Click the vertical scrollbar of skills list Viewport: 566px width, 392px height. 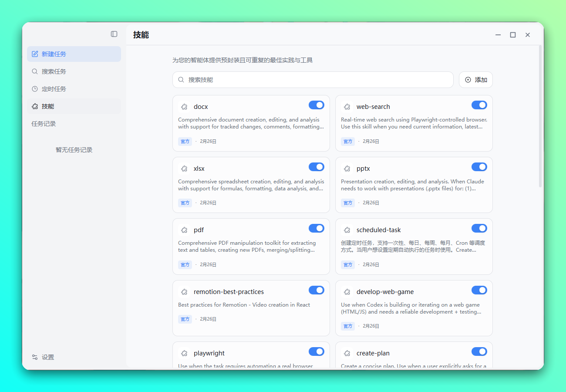coord(540,118)
